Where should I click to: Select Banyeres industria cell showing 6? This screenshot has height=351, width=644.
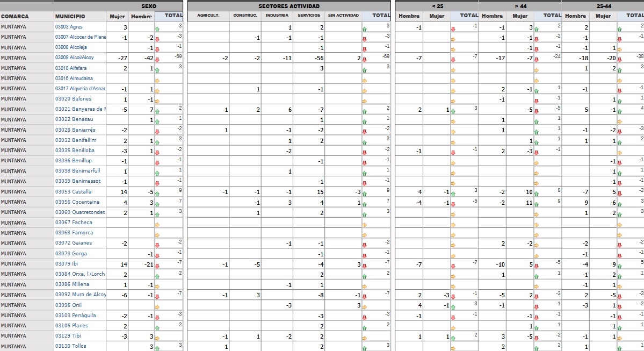click(277, 110)
